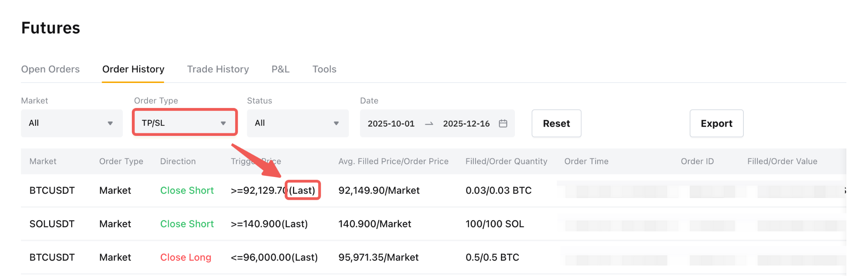The width and height of the screenshot is (868, 276).
Task: Switch to the Open Orders tab
Action: pyautogui.click(x=50, y=69)
